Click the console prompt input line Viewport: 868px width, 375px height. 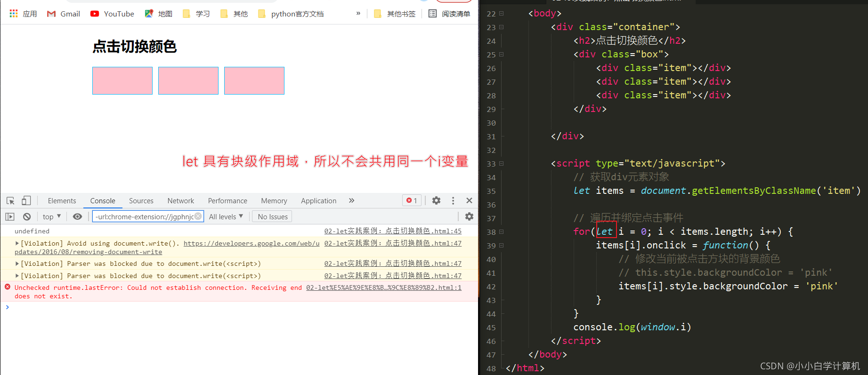[239, 307]
